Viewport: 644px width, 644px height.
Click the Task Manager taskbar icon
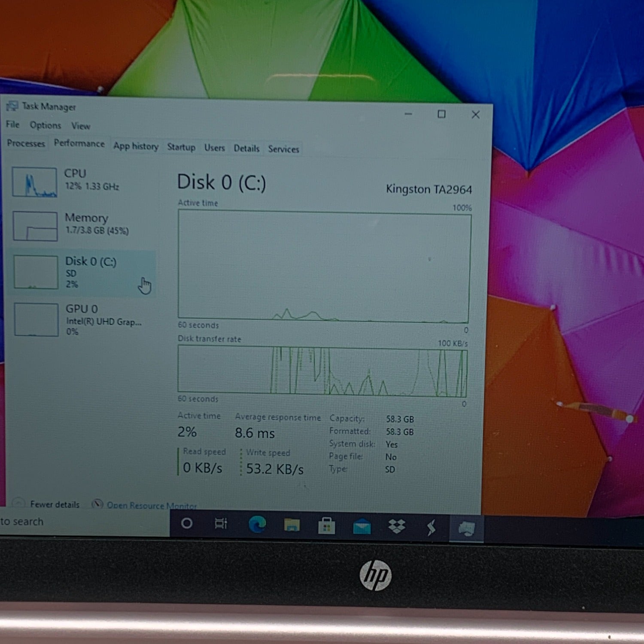coord(466,529)
